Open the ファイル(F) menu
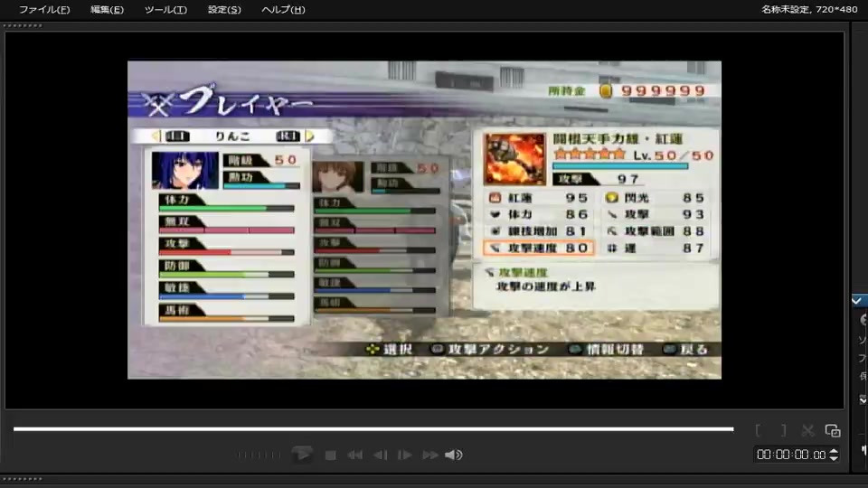The width and height of the screenshot is (868, 488). pyautogui.click(x=44, y=9)
